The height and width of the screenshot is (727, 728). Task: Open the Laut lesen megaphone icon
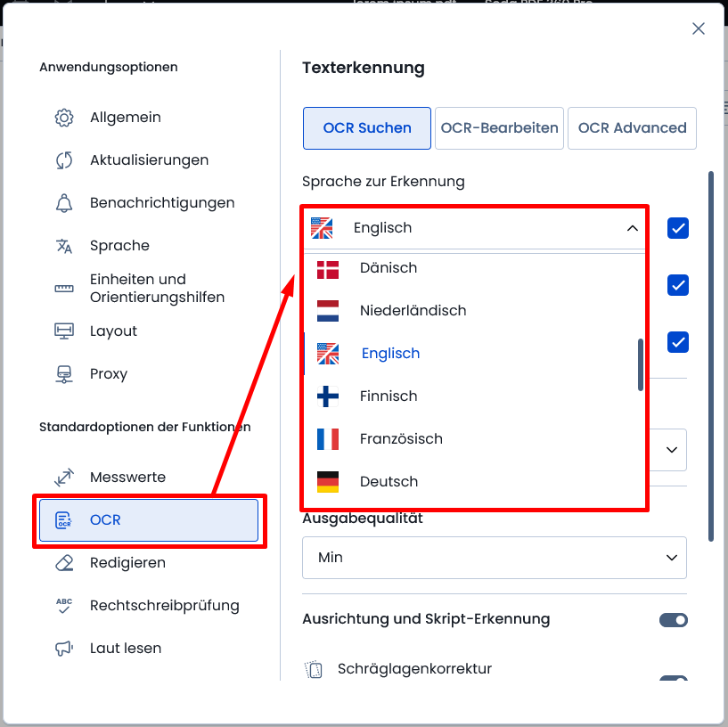coord(64,648)
